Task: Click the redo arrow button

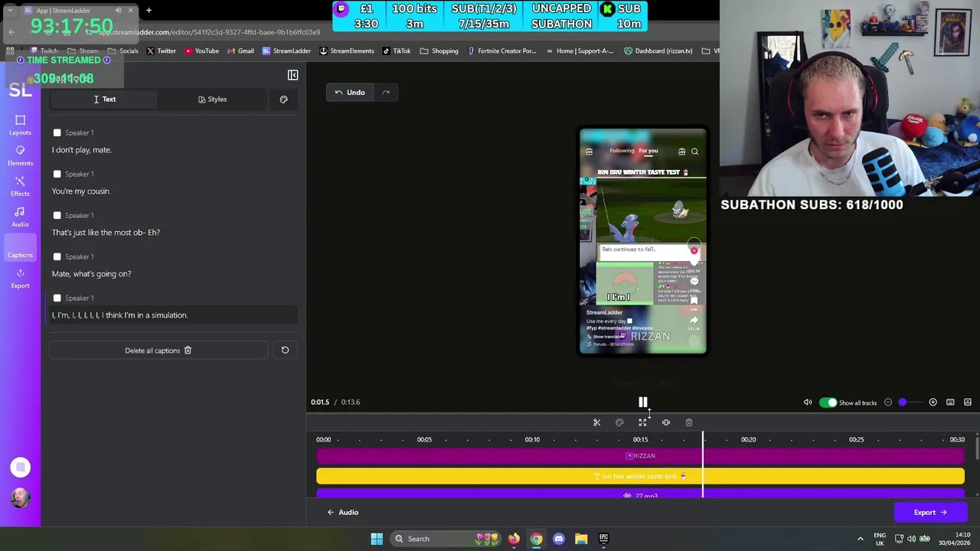Action: pos(386,93)
